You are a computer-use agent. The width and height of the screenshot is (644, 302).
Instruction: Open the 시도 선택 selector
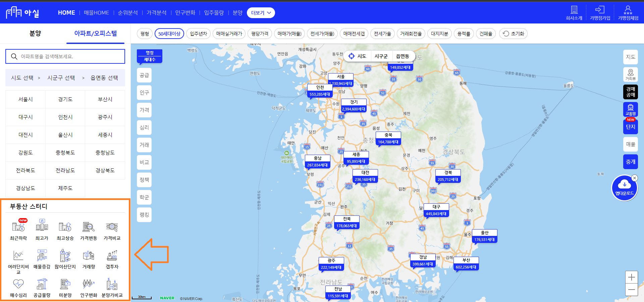22,78
